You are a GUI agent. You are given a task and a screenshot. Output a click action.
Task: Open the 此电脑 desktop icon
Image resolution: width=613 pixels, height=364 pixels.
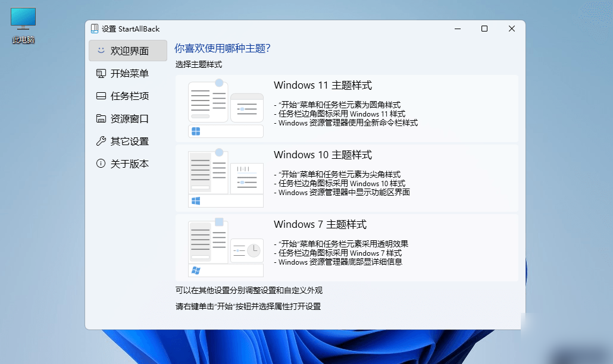point(23,26)
